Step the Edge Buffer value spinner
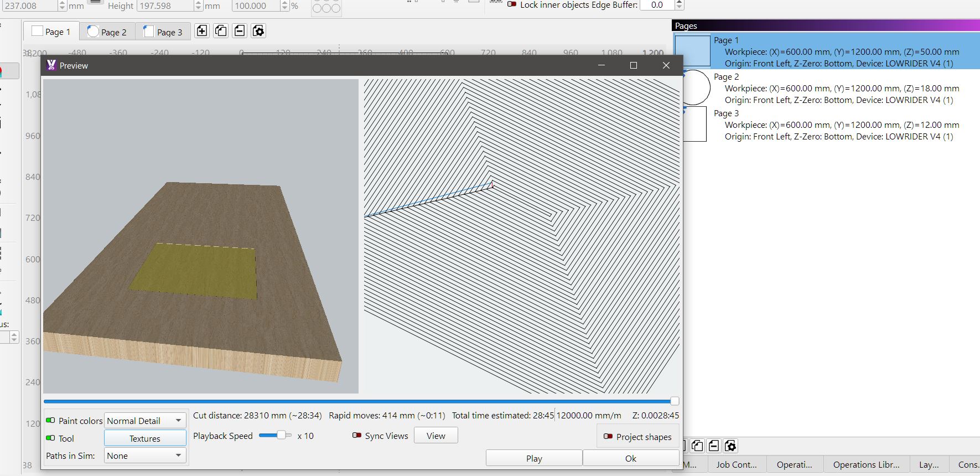This screenshot has width=980, height=476. (680, 5)
